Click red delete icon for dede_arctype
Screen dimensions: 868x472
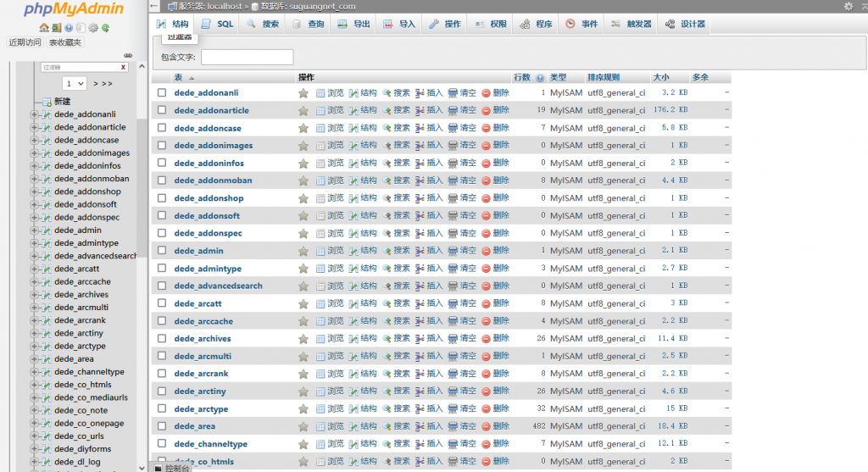(486, 409)
